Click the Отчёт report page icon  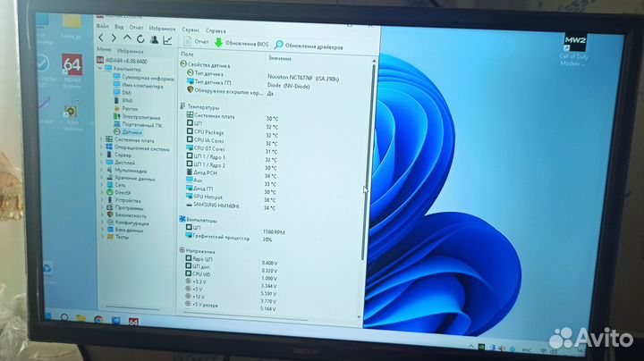(x=187, y=41)
